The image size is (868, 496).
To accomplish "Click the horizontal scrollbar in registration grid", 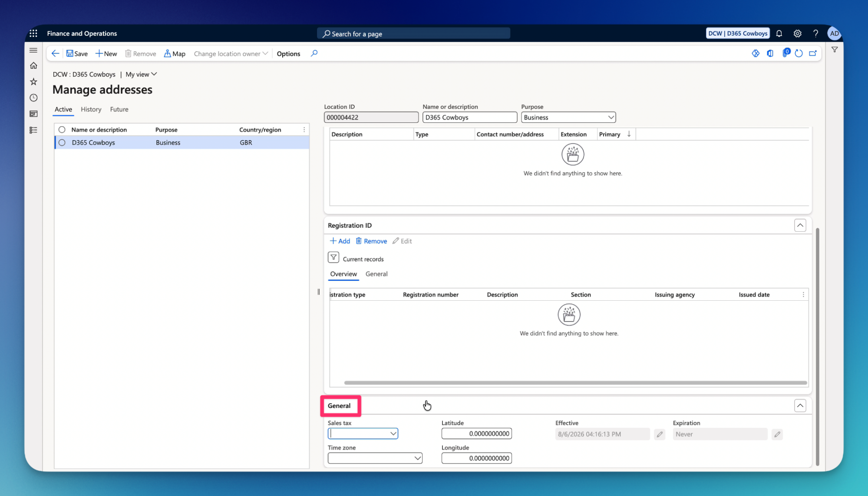I will tap(575, 383).
